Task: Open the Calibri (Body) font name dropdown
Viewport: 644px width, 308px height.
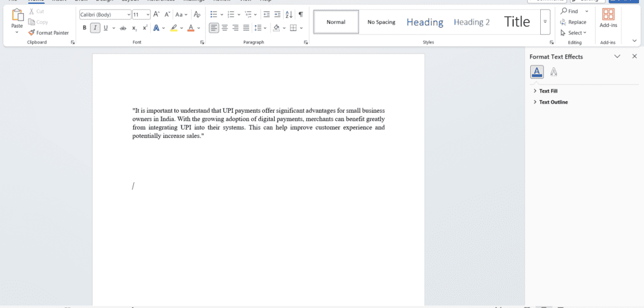Action: tap(128, 14)
